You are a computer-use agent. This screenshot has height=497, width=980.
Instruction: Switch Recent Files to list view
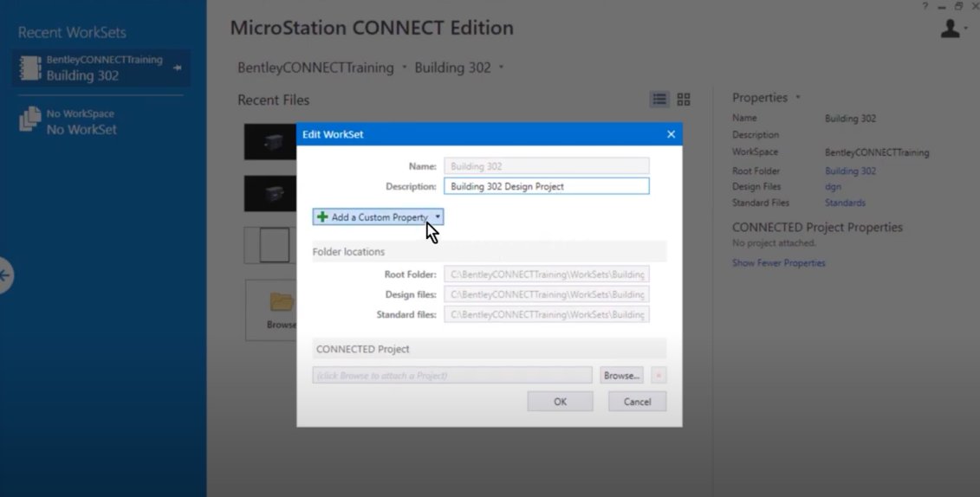[x=659, y=100]
